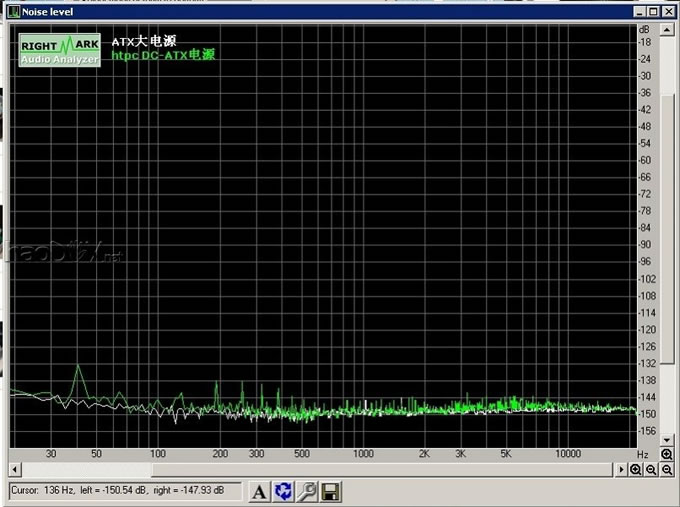Click the 'A' text icon in bottom toolbar
Image resolution: width=680 pixels, height=507 pixels.
click(x=258, y=491)
